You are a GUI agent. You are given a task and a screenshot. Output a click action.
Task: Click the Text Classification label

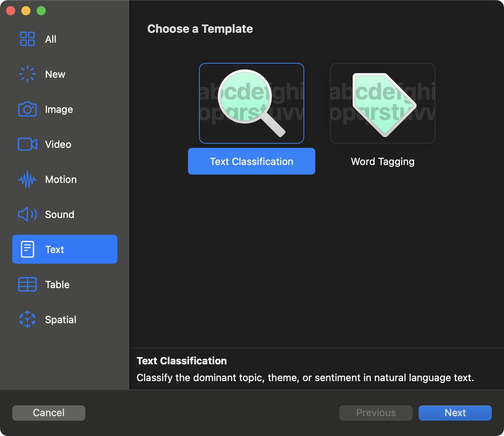point(252,161)
